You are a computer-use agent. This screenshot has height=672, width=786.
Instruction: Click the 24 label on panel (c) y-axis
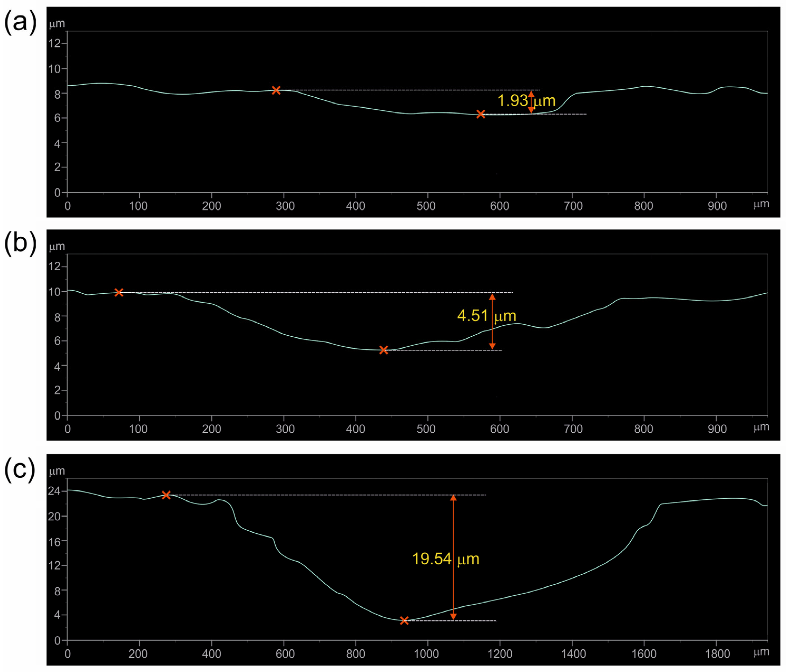pyautogui.click(x=54, y=491)
